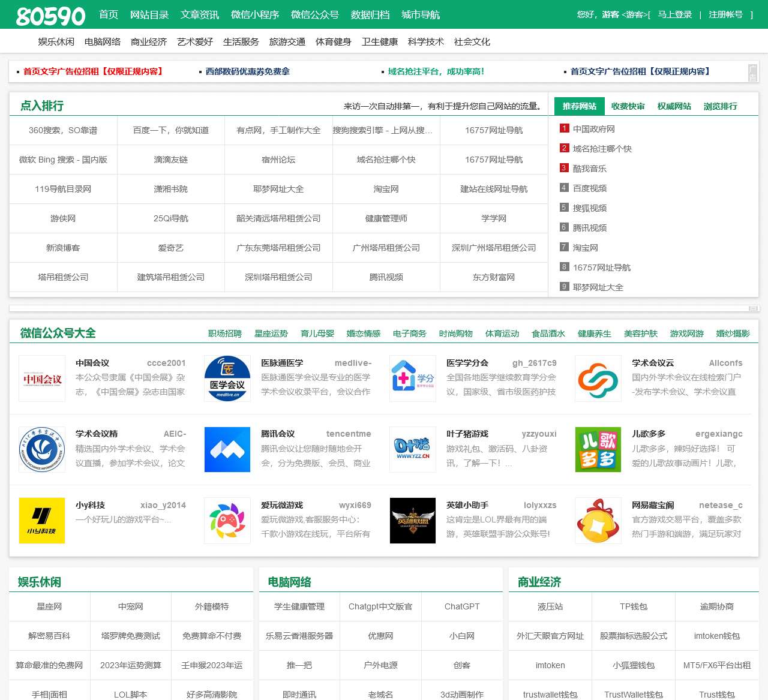Select the 浏览排行 tab
Image resolution: width=768 pixels, height=700 pixels.
click(720, 106)
